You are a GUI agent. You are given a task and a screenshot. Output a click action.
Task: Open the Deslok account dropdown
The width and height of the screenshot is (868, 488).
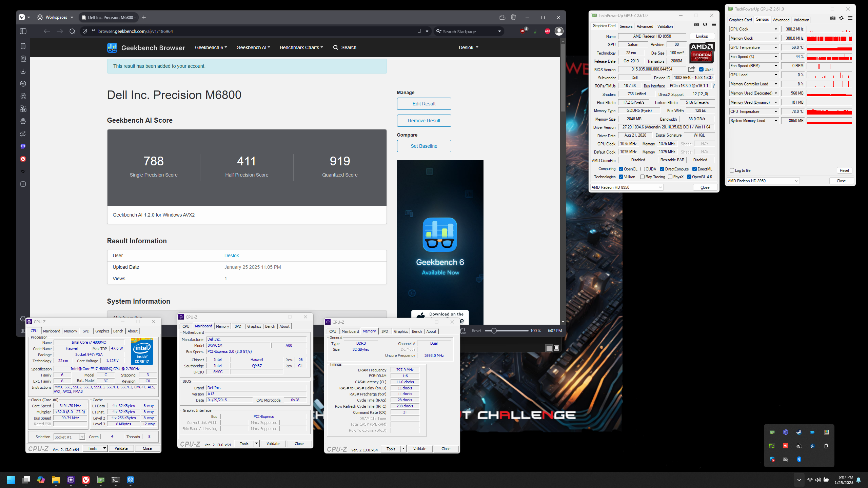468,47
